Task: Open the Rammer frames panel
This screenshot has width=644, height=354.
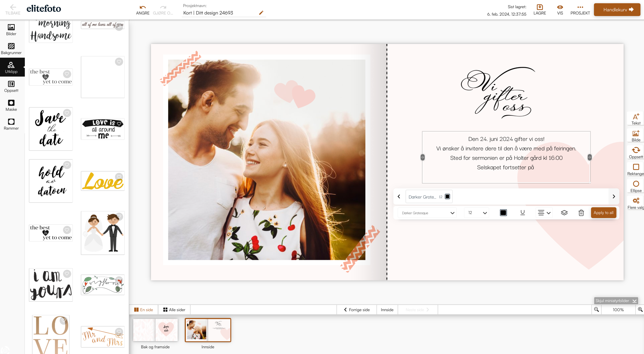Action: coord(11,124)
